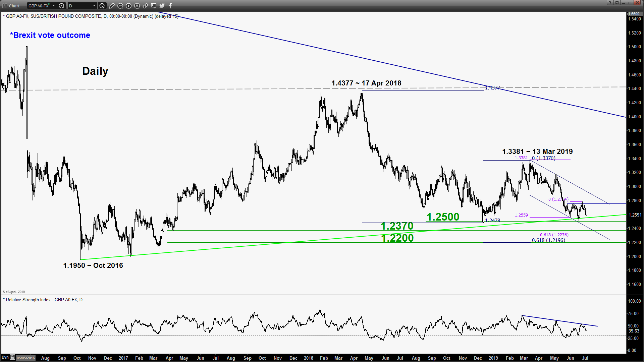Click the 1.5500 price scale marker

click(634, 14)
